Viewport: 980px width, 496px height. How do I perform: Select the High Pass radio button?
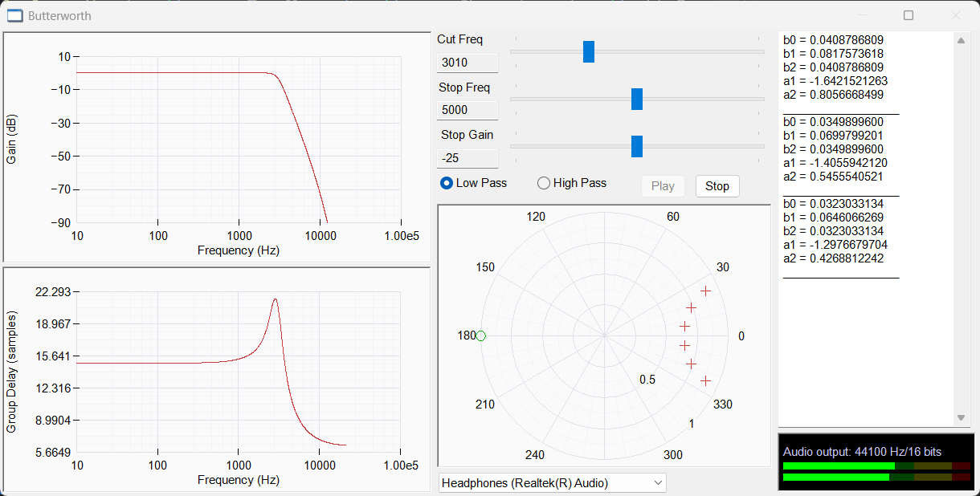click(x=544, y=183)
